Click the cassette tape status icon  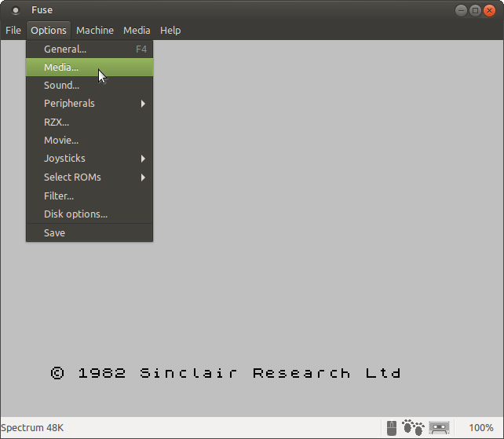click(x=439, y=428)
